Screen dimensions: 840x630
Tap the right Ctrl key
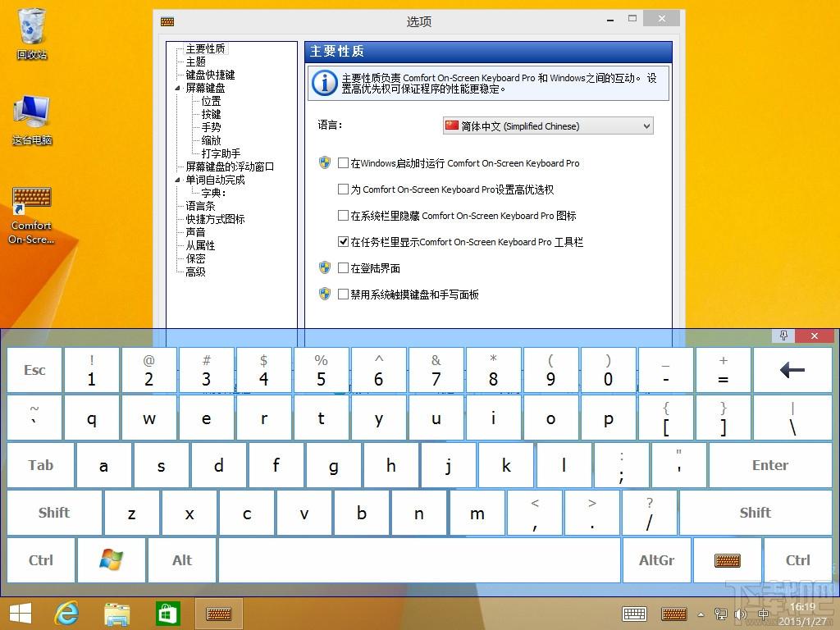pos(797,559)
